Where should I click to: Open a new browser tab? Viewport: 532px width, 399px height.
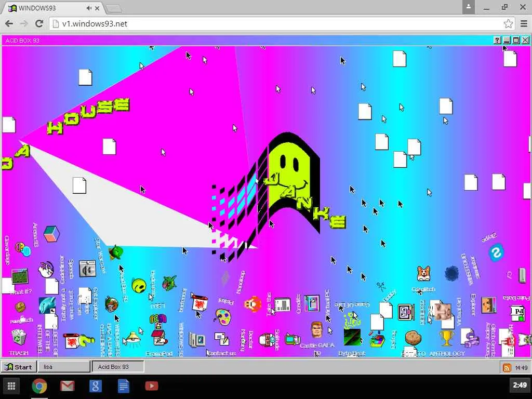(114, 9)
